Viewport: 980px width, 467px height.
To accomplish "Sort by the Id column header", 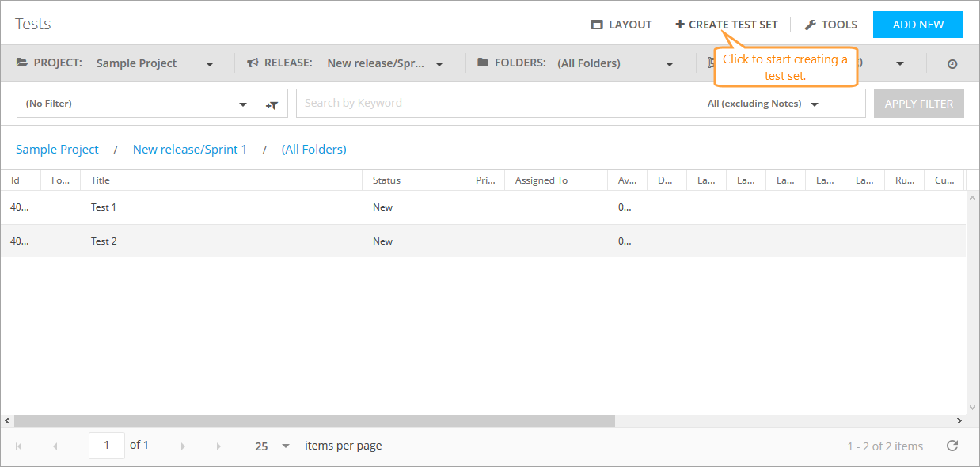I will (21, 180).
